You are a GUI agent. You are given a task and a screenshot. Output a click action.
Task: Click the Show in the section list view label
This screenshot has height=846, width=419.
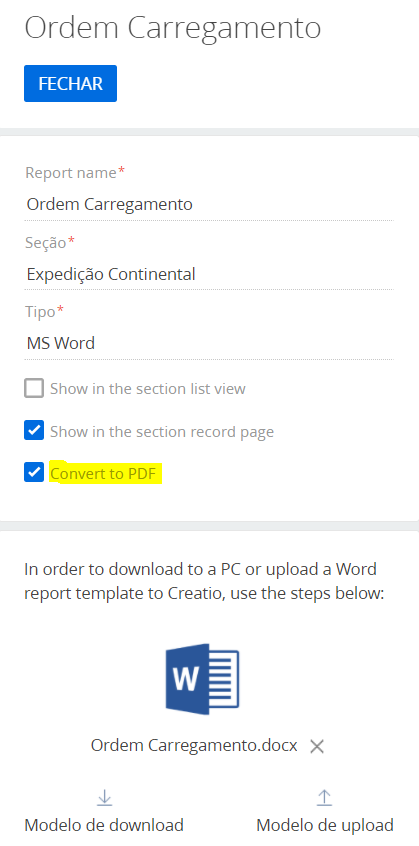click(x=148, y=389)
